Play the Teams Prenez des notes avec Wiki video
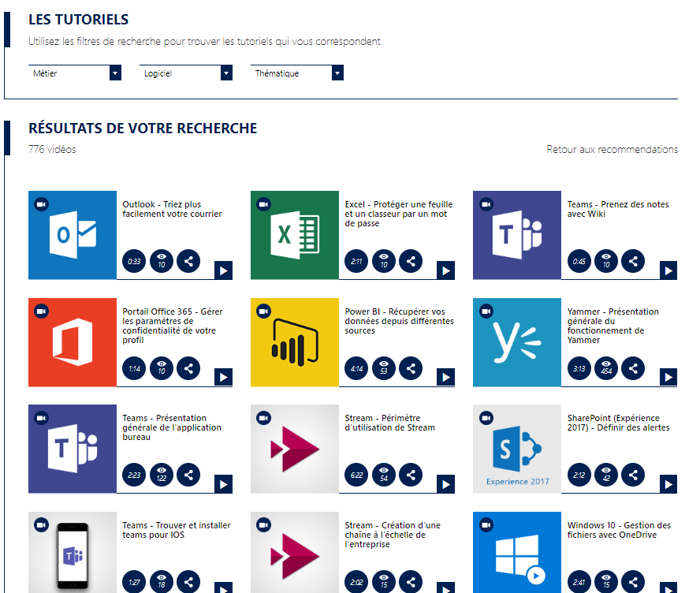Image resolution: width=700 pixels, height=593 pixels. click(x=668, y=270)
